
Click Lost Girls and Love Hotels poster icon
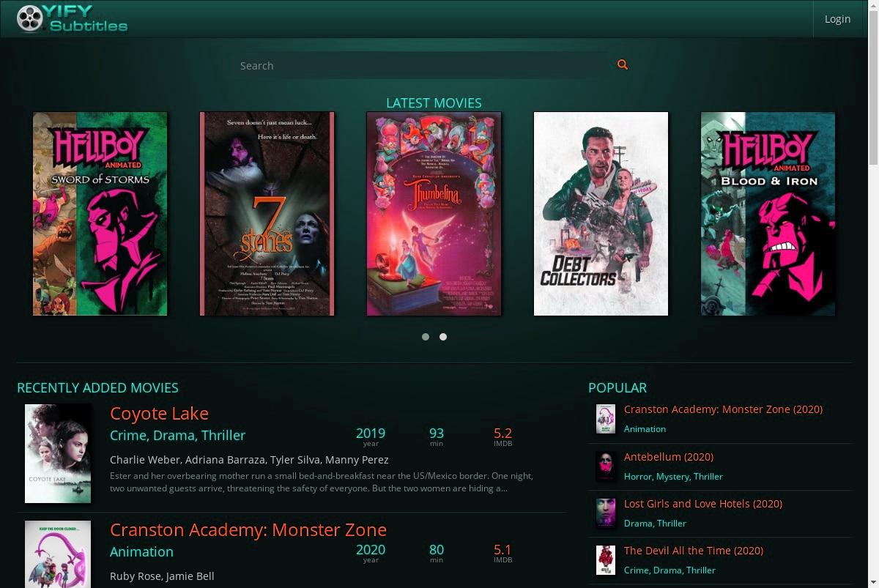(605, 513)
